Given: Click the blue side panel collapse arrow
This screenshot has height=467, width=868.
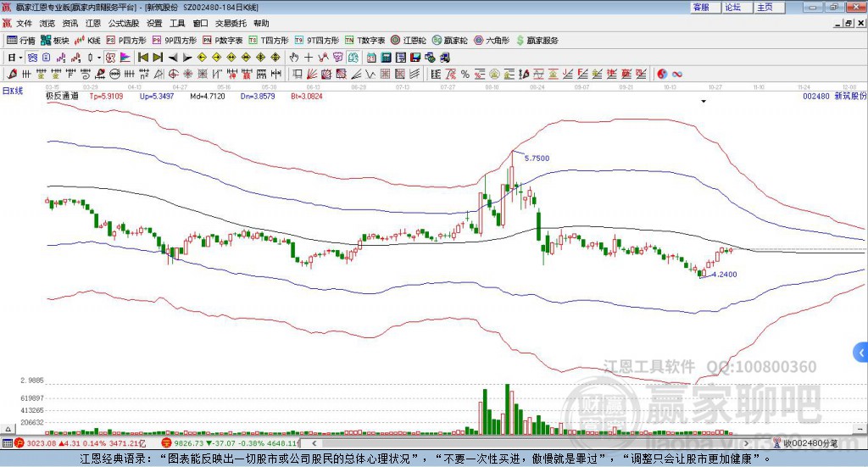Looking at the screenshot, I should coord(861,353).
